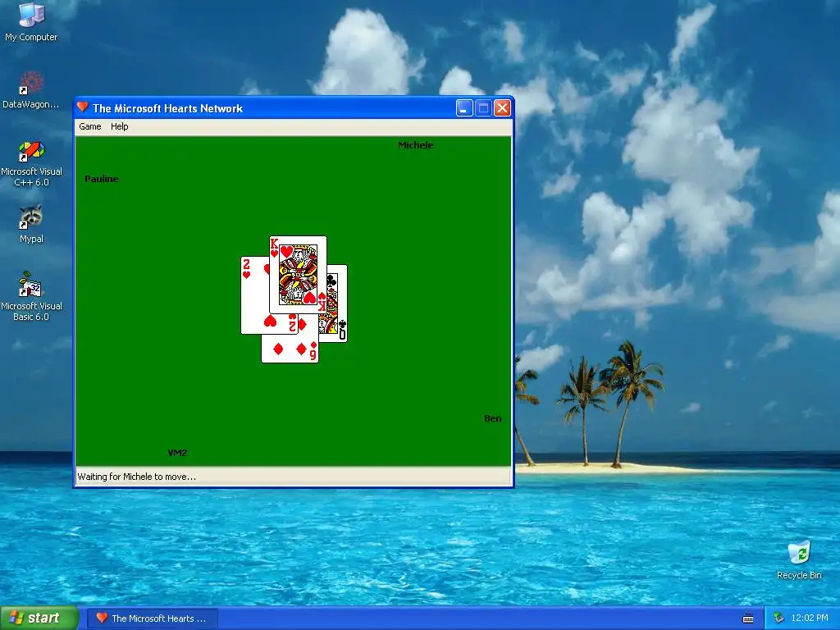Close the Hearts Network window
Screen dimensions: 840x630
coord(502,108)
